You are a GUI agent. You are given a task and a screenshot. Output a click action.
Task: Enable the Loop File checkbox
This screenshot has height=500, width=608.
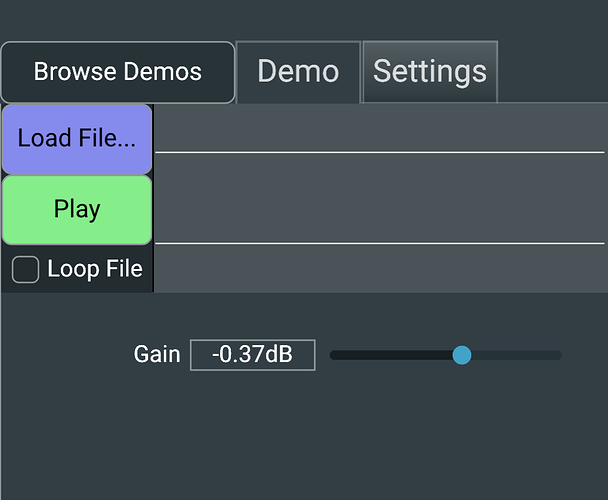[25, 269]
